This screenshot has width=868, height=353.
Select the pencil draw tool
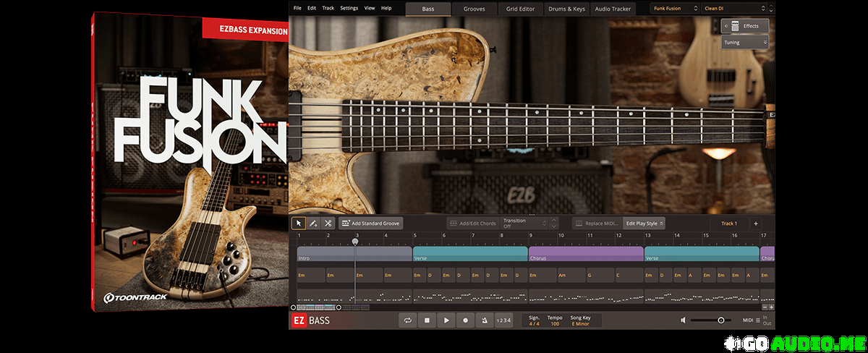313,224
